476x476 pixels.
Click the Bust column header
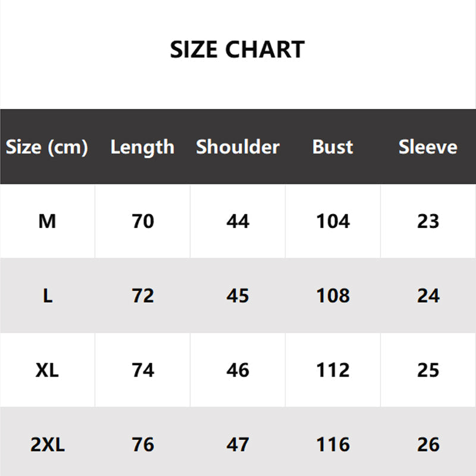pos(333,147)
